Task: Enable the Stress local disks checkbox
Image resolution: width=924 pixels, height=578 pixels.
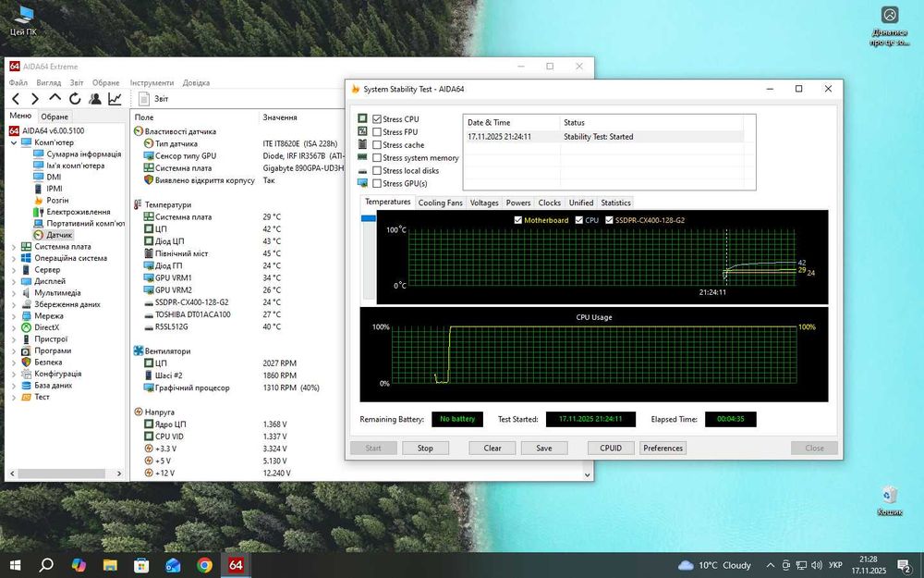Action: [377, 171]
